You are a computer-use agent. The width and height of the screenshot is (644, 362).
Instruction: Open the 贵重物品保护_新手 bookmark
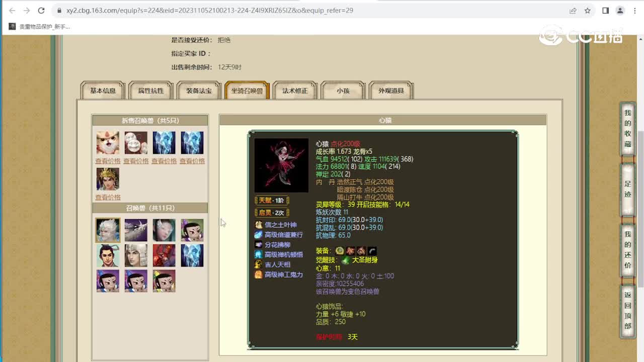40,27
